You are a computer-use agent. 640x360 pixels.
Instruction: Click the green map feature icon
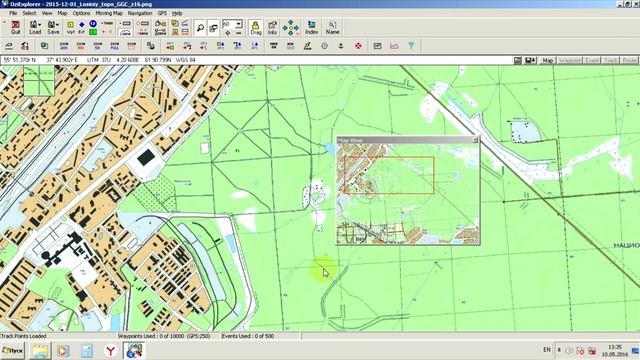[x=93, y=32]
